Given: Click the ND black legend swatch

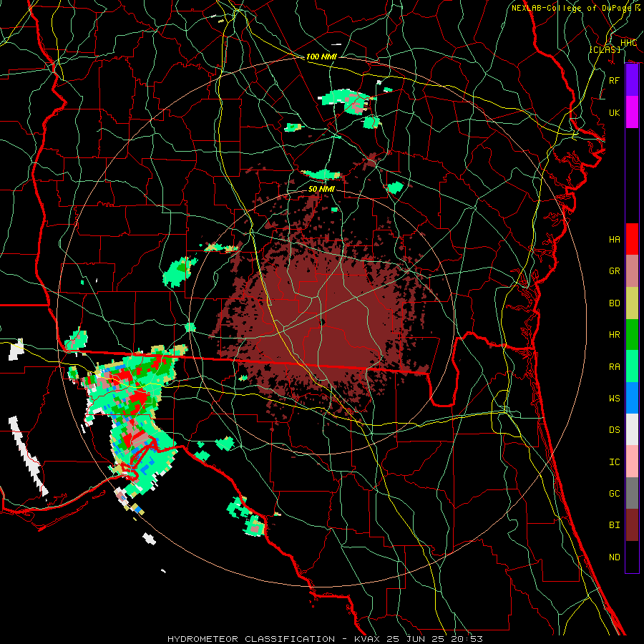Looking at the screenshot, I should (632, 557).
